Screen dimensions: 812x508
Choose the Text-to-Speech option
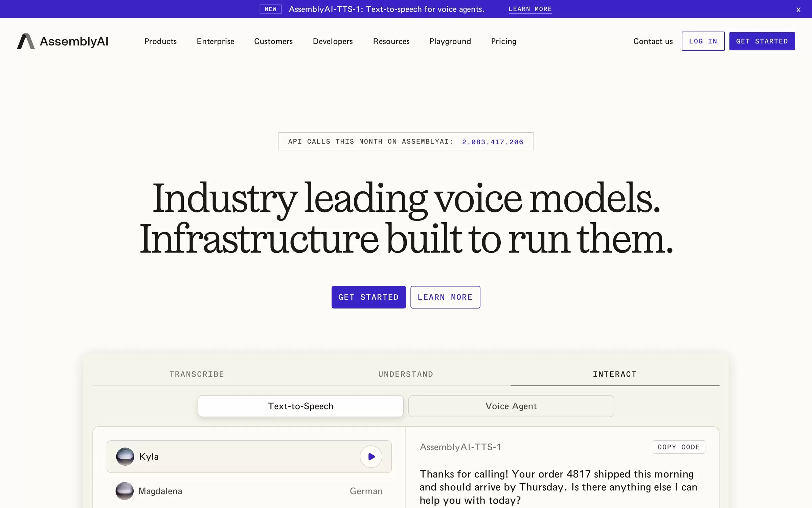coord(300,406)
